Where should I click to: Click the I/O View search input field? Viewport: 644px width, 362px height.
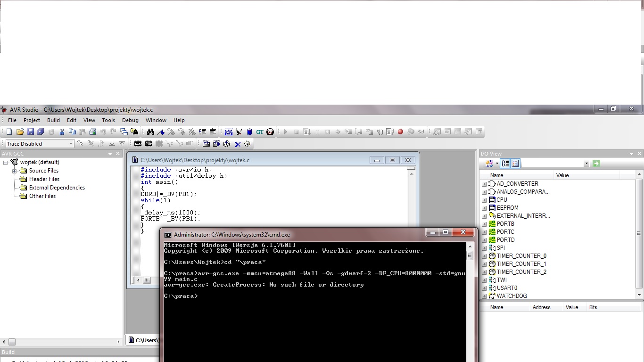click(x=553, y=164)
